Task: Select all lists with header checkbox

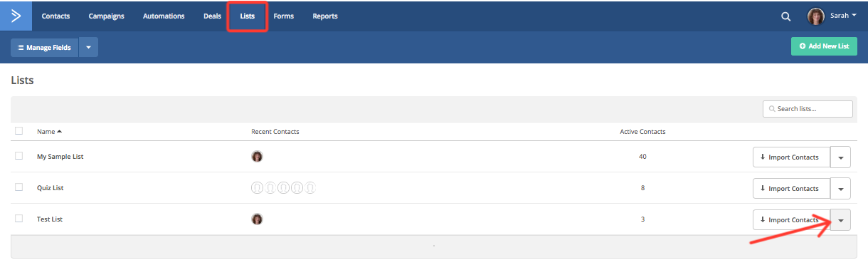Action: click(18, 131)
